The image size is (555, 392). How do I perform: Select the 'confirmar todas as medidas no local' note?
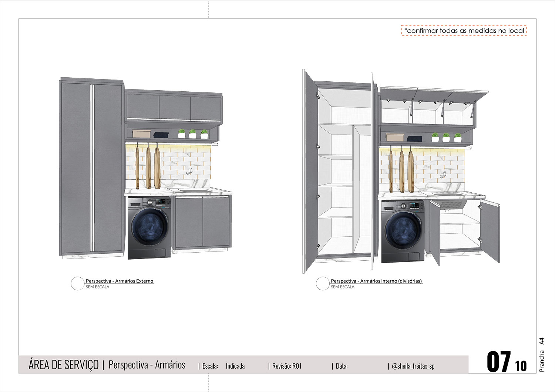coord(464,31)
